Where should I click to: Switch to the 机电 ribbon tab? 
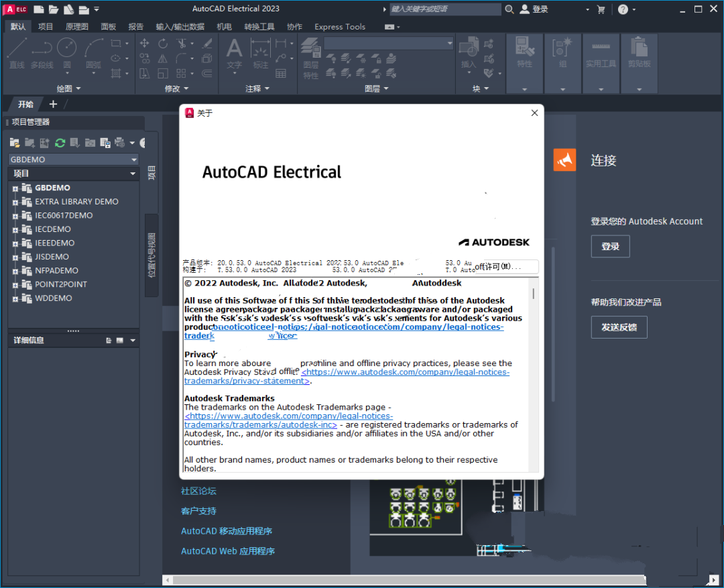(225, 27)
